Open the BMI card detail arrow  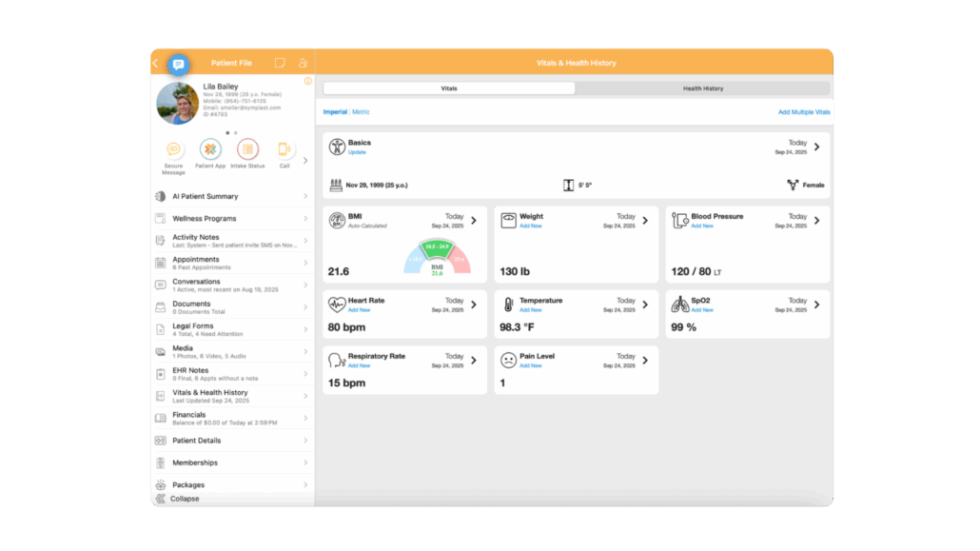[474, 221]
